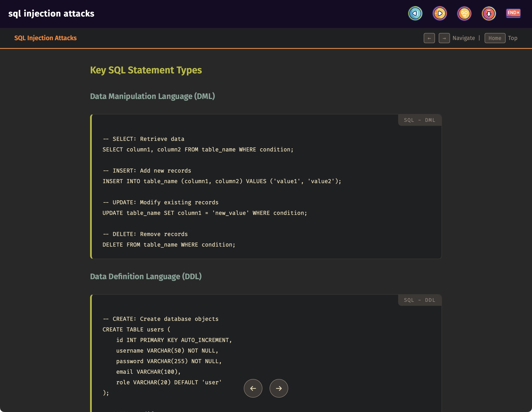Click the red download arrow icon
532x412 pixels.
click(x=489, y=13)
